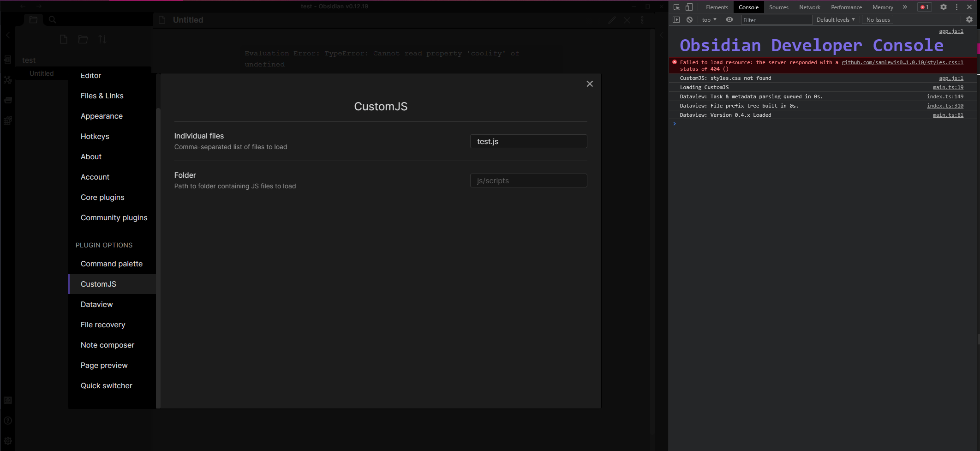Open the Default levels dropdown
The width and height of the screenshot is (980, 451).
[x=836, y=19]
